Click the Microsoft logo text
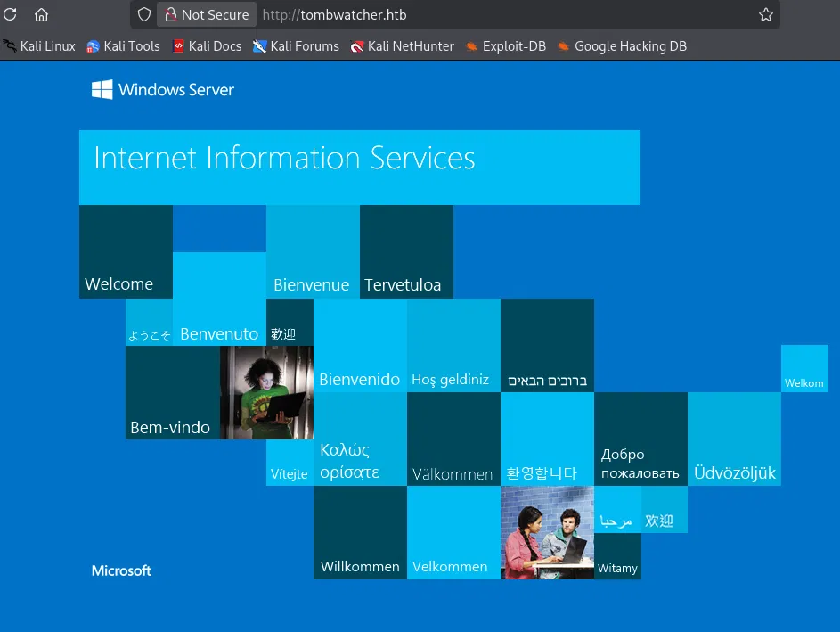 [x=122, y=570]
